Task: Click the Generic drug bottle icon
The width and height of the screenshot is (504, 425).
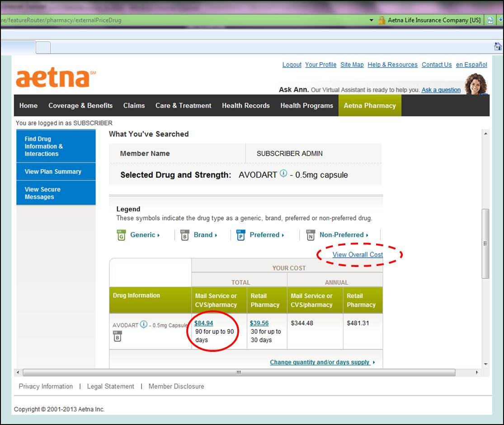Action: (x=121, y=235)
